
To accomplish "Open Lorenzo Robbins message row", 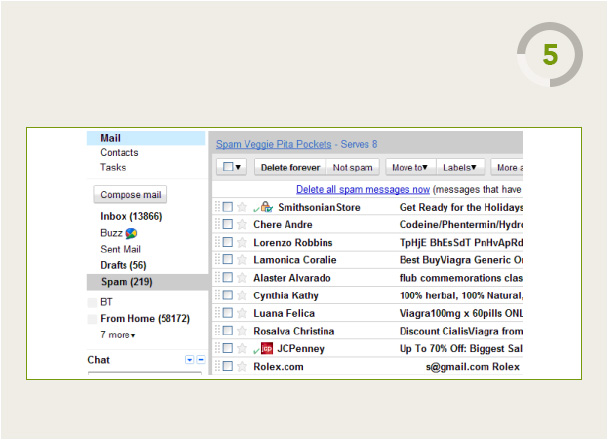I will point(368,242).
